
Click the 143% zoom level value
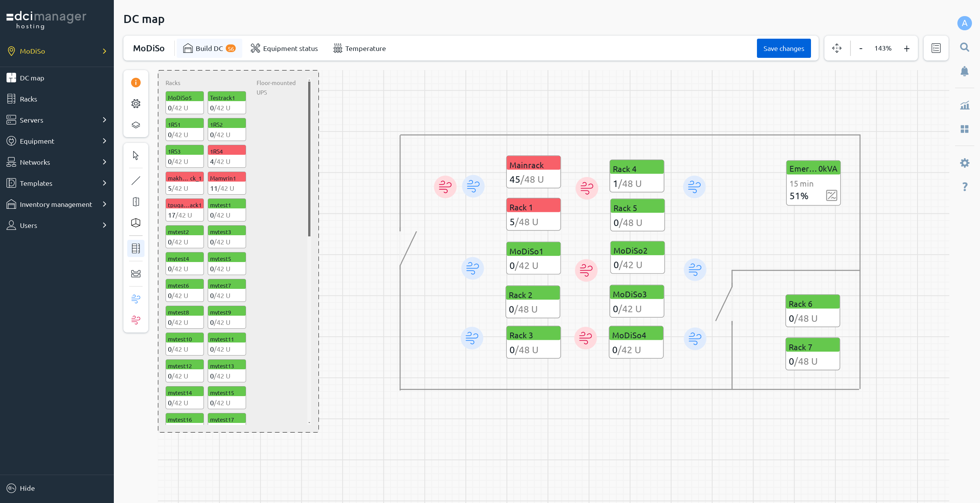[883, 48]
